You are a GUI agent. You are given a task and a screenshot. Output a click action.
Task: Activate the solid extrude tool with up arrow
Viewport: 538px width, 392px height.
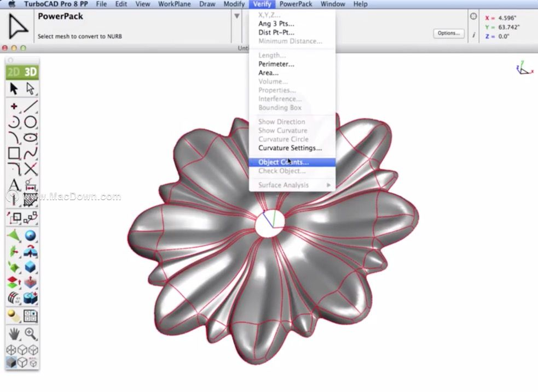point(30,282)
